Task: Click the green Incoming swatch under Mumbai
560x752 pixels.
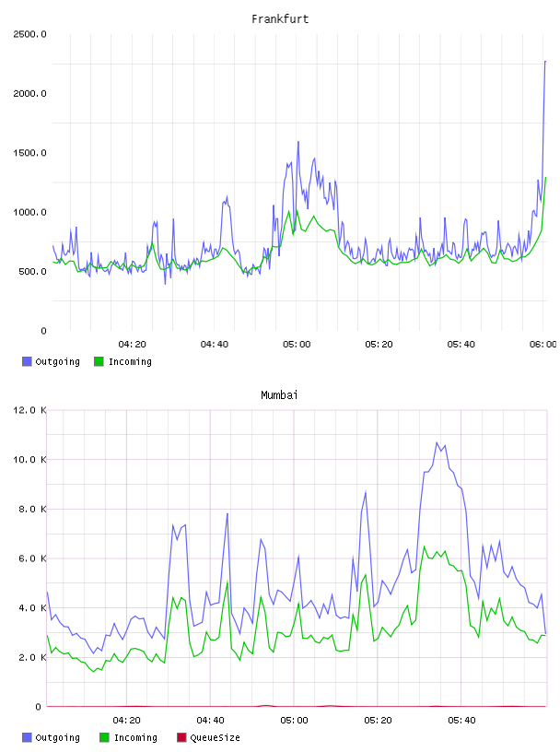Action: 104,737
